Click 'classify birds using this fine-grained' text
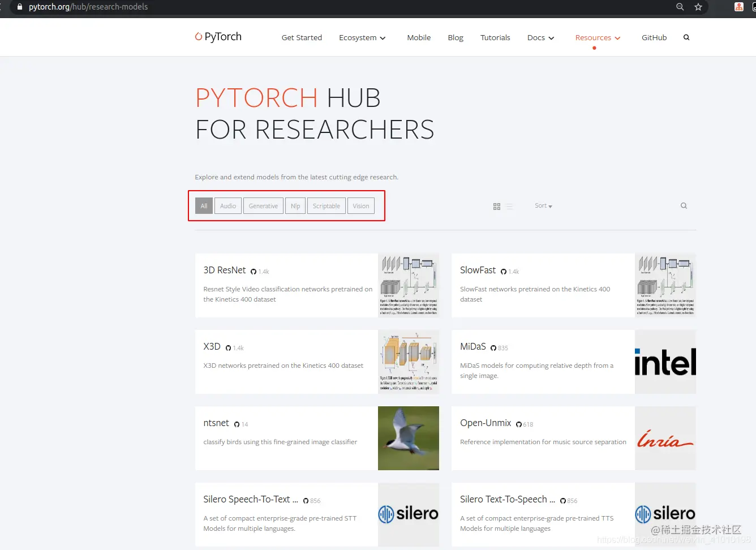Image resolution: width=756 pixels, height=550 pixels. [280, 442]
